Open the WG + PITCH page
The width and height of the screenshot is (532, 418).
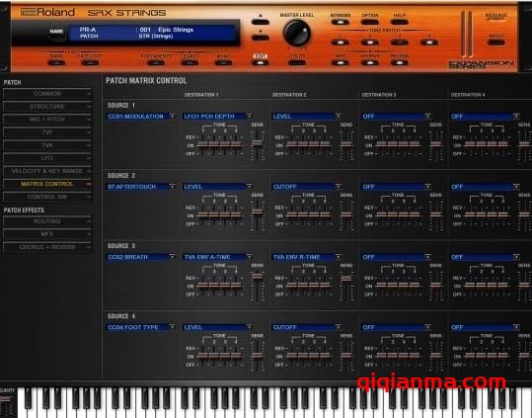[47, 120]
